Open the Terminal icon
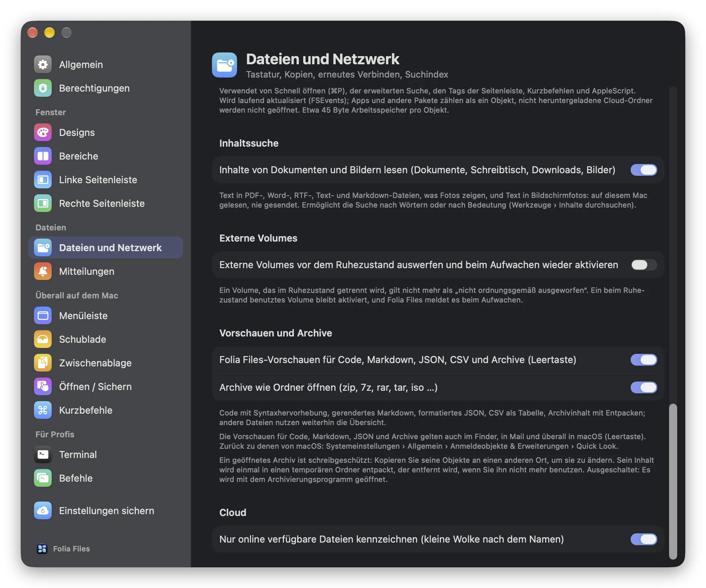 click(43, 455)
